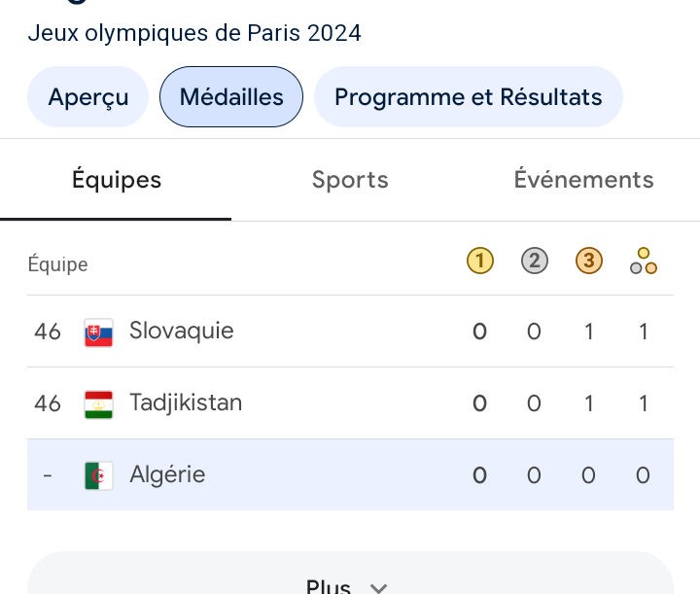Select the Médailles chip
This screenshot has width=700, height=594.
[x=231, y=97]
